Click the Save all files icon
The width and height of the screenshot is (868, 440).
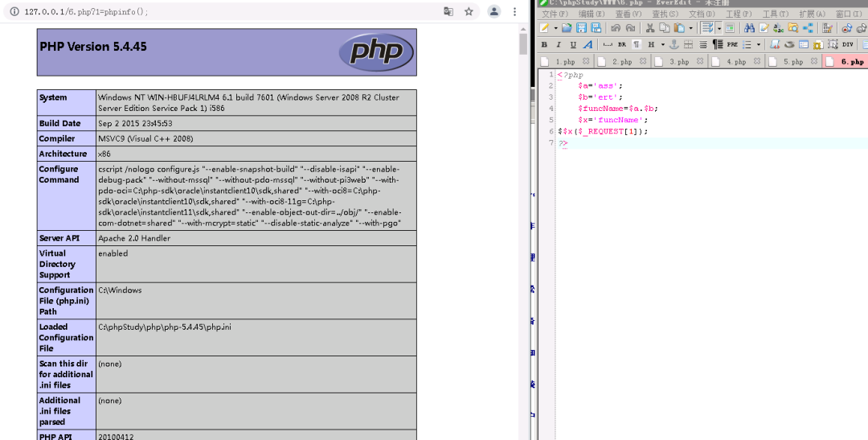pos(596,27)
